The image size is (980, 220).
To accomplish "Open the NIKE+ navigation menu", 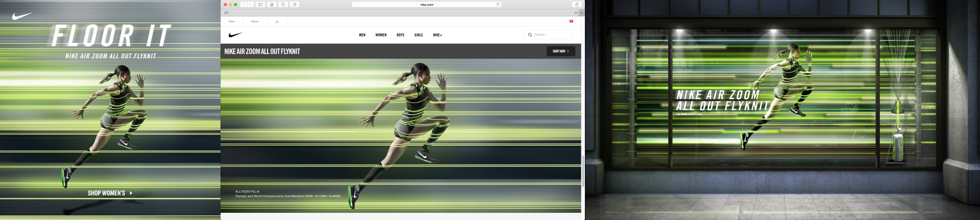I will (x=437, y=35).
